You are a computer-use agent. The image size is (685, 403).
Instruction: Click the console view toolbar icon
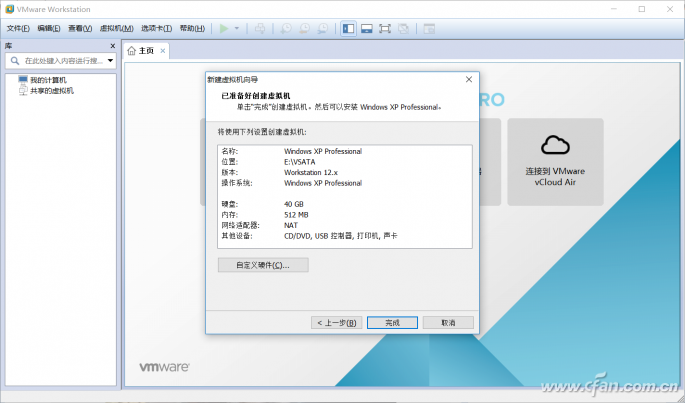429,29
